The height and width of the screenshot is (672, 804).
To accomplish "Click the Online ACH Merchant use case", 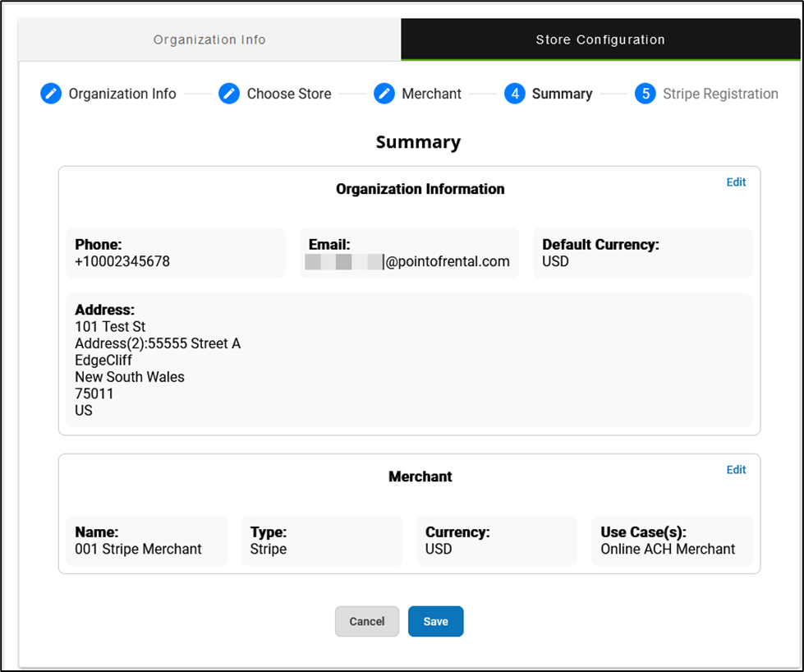I will click(668, 549).
